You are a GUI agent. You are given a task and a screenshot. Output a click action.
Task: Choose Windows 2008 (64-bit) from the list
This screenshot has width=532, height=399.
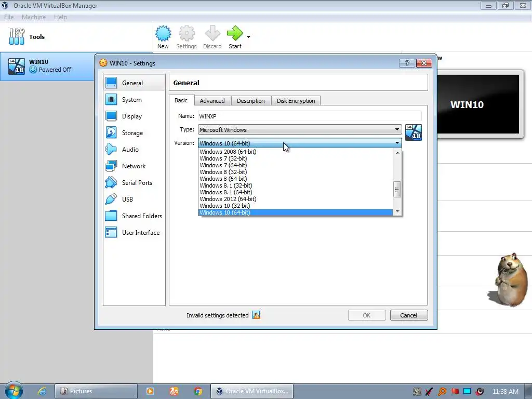(x=295, y=152)
